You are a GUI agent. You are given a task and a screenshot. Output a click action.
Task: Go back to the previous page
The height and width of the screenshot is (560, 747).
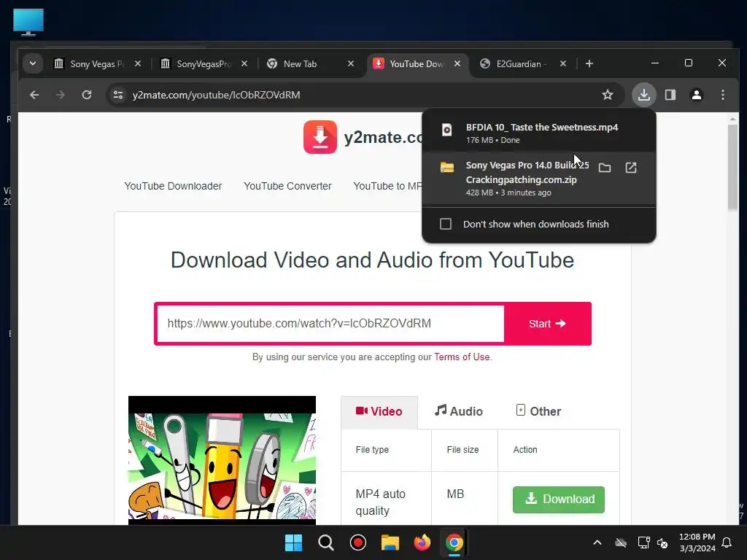point(34,95)
